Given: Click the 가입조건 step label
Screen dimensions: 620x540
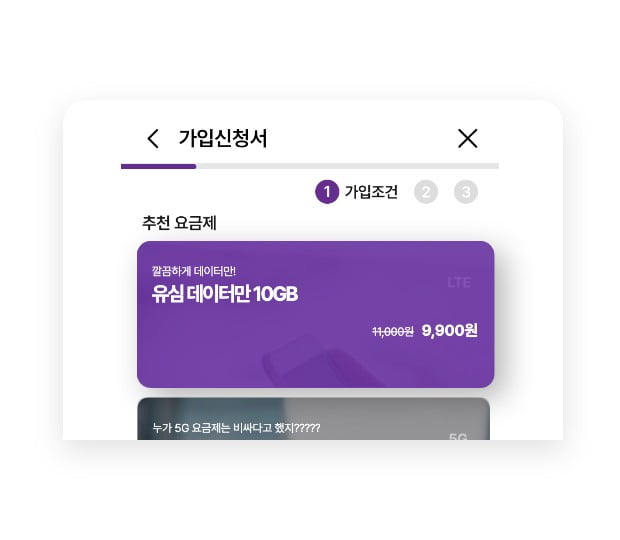Looking at the screenshot, I should click(371, 192).
